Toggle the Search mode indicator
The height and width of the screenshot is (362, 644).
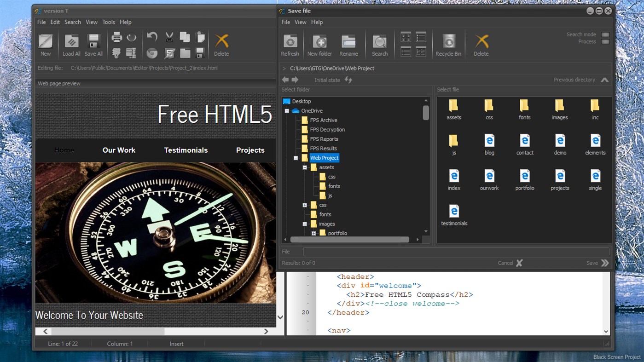(x=605, y=34)
